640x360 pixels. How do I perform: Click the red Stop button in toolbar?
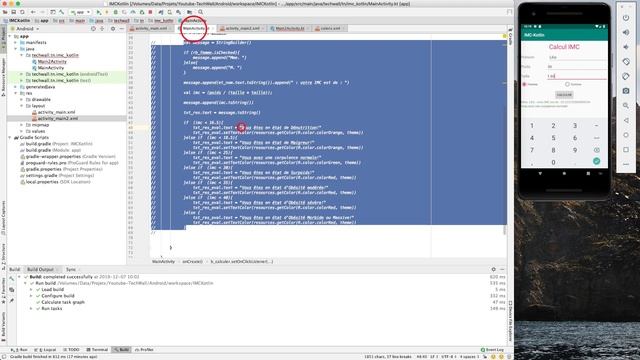pos(150,12)
